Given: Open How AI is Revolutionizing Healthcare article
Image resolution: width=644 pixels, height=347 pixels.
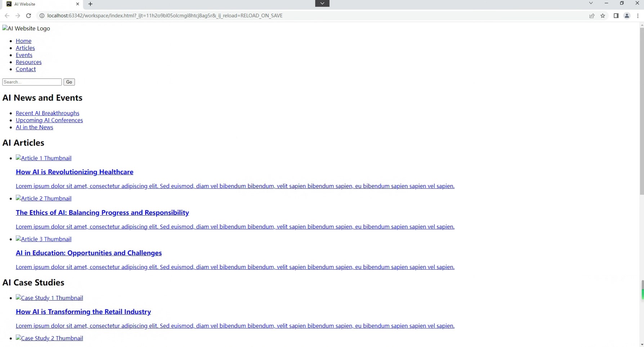Looking at the screenshot, I should pyautogui.click(x=75, y=172).
